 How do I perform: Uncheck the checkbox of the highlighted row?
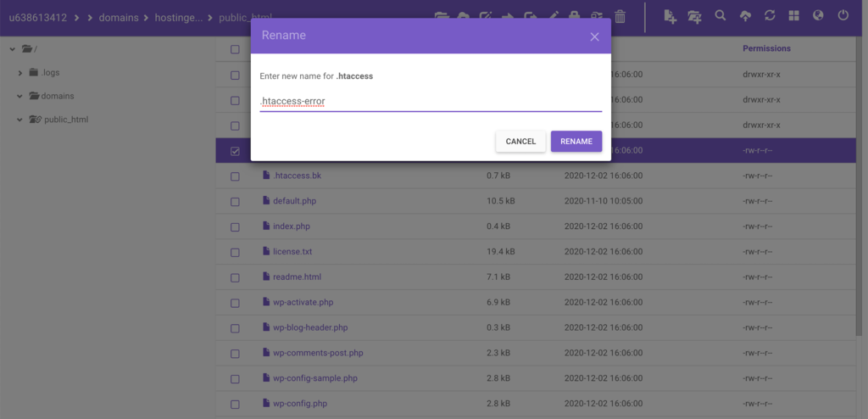coord(235,151)
